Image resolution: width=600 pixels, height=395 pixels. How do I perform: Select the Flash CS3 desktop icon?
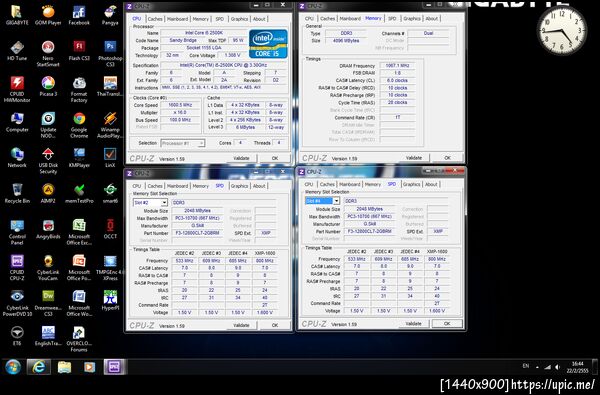pos(79,51)
